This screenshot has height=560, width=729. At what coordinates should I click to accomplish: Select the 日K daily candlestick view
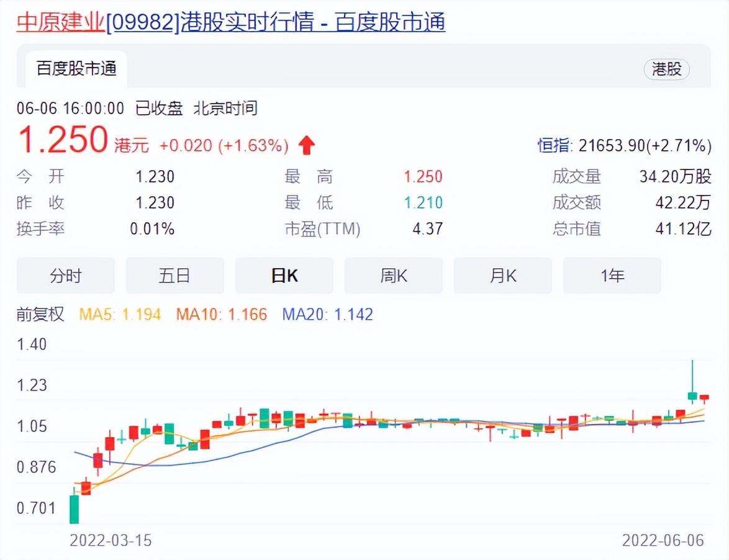[x=284, y=275]
